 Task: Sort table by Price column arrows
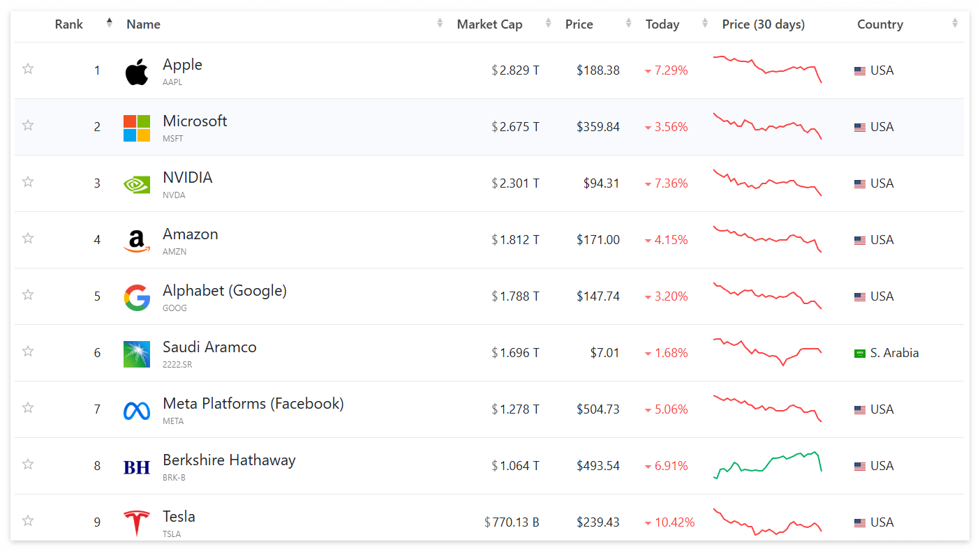pos(629,23)
